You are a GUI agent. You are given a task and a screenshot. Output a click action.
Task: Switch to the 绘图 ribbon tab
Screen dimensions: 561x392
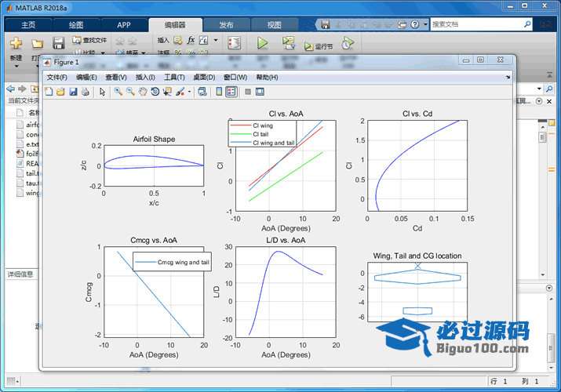click(76, 25)
